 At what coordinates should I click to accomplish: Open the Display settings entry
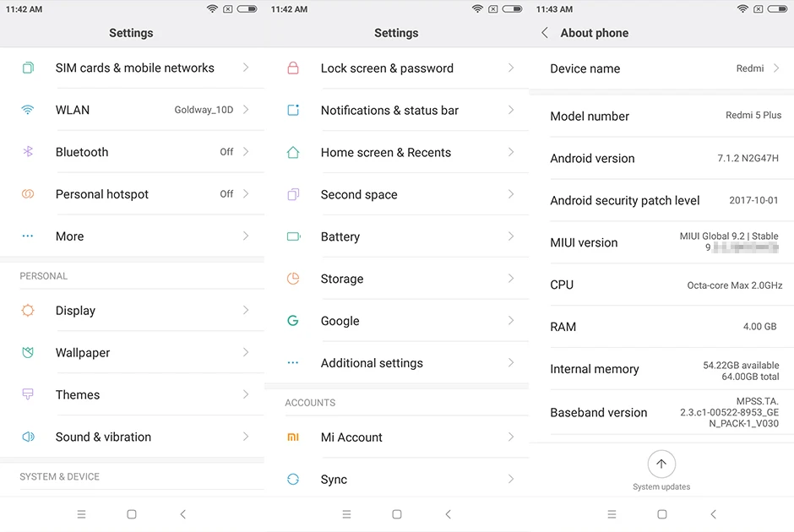[132, 310]
